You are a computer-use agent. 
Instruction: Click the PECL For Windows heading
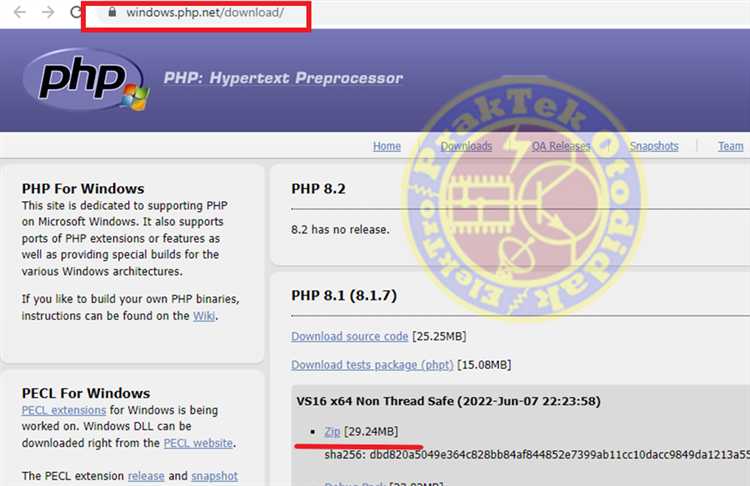(x=86, y=393)
